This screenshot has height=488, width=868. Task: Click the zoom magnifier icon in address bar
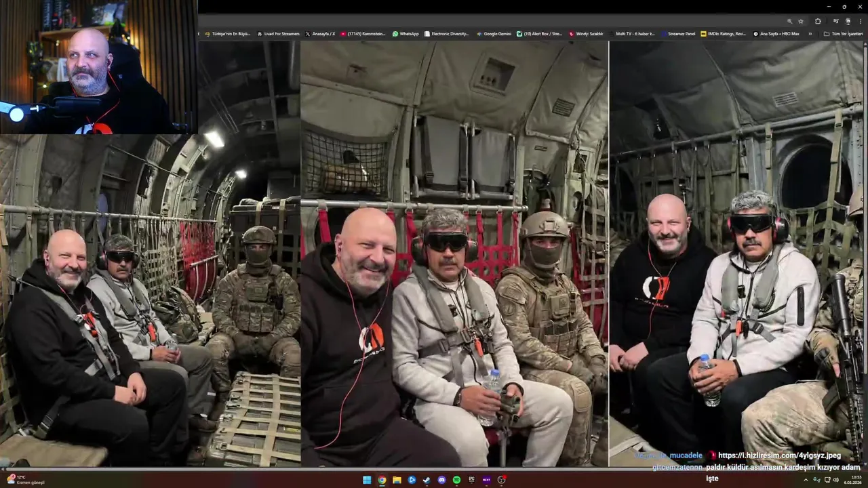[789, 21]
